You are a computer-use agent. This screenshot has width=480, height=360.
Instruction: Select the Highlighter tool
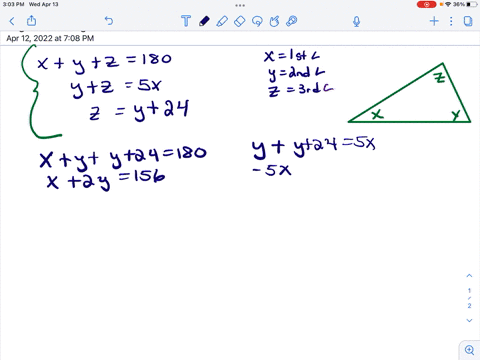pyautogui.click(x=222, y=21)
